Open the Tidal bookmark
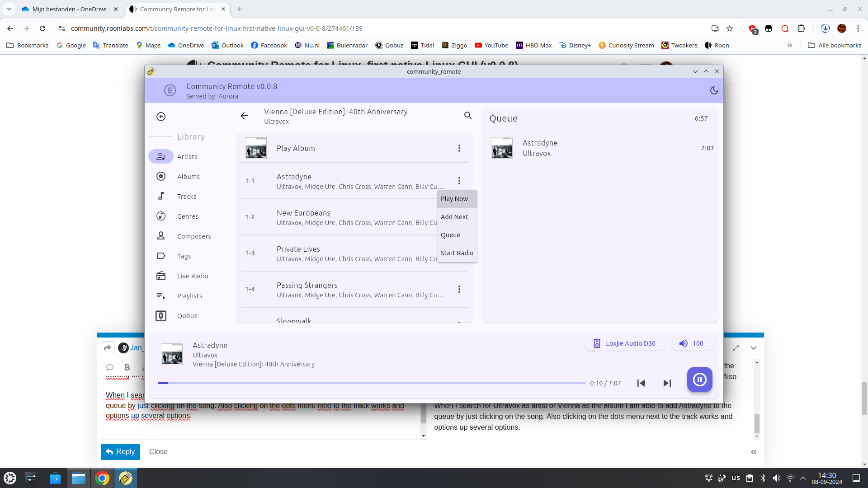 [x=422, y=45]
